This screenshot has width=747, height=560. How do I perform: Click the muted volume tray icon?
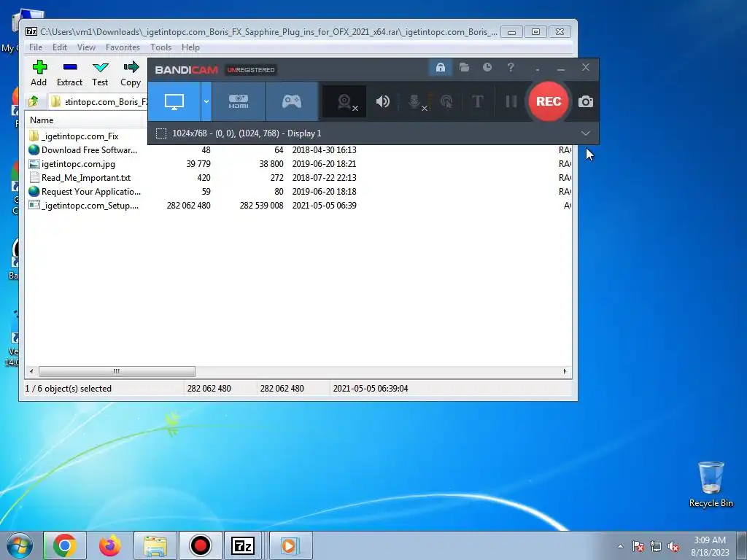[x=673, y=547]
